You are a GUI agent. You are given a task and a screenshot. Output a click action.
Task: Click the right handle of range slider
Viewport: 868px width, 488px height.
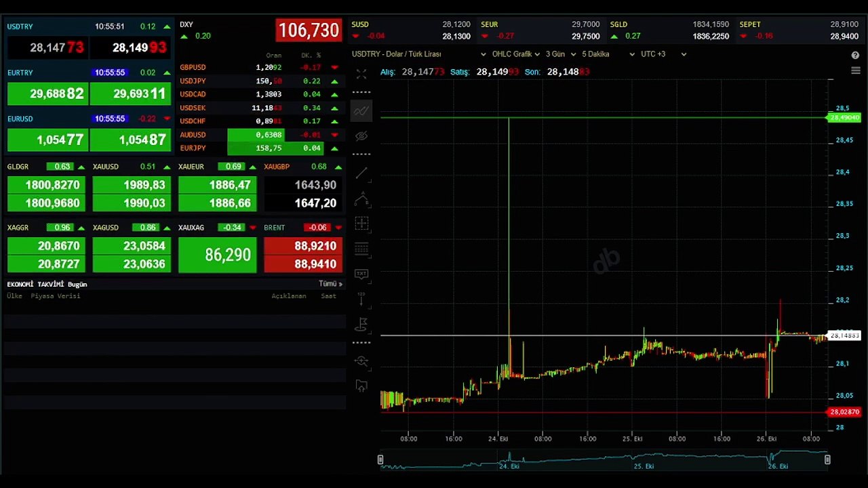[x=827, y=460]
